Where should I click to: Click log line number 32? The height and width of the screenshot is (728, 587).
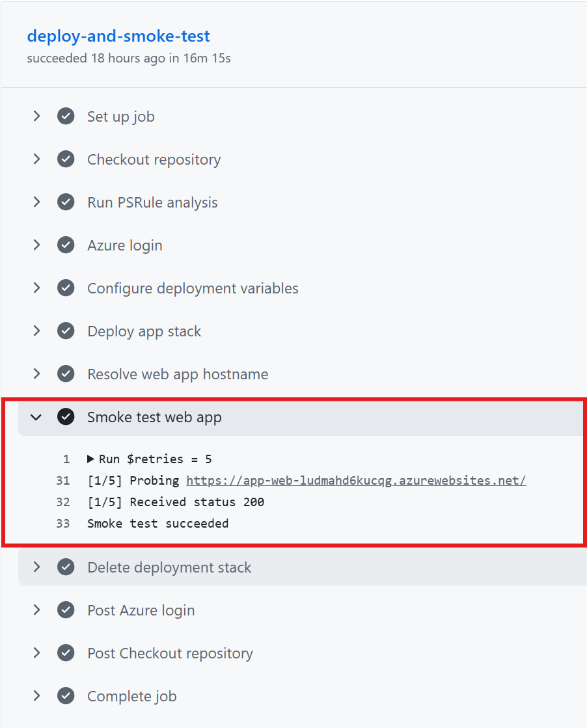[62, 502]
